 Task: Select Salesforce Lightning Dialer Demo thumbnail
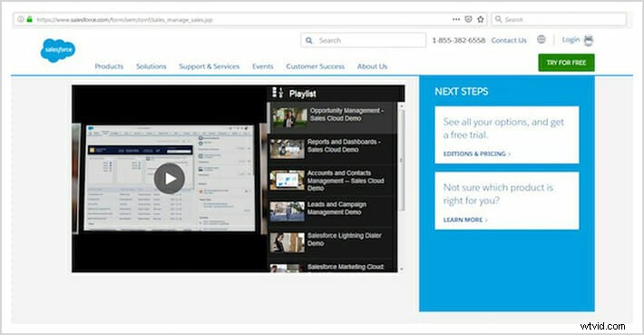[x=288, y=242]
